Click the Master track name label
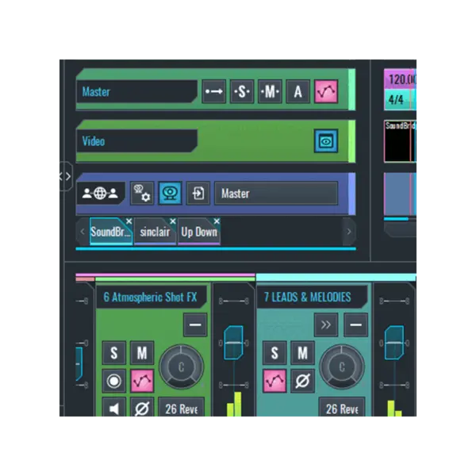The height and width of the screenshot is (476, 476). tap(96, 91)
